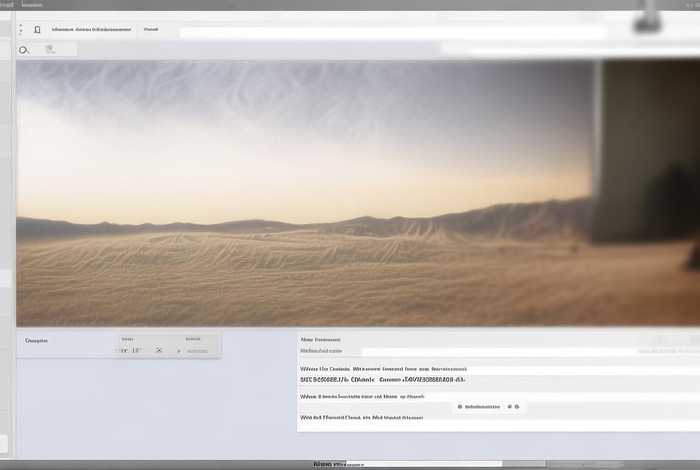Open the numeric value control in lower-left box
Screen dimensions: 700x470
pos(130,351)
